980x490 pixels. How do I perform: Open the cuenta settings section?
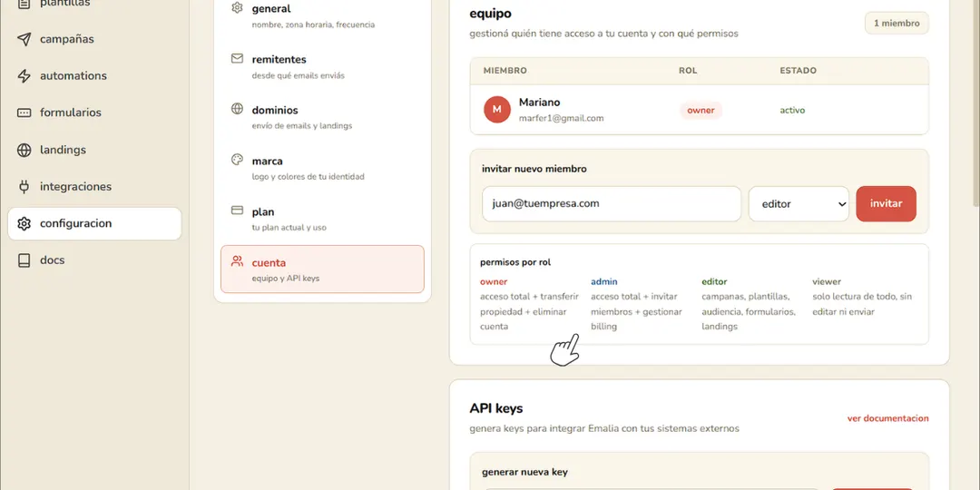pos(322,269)
